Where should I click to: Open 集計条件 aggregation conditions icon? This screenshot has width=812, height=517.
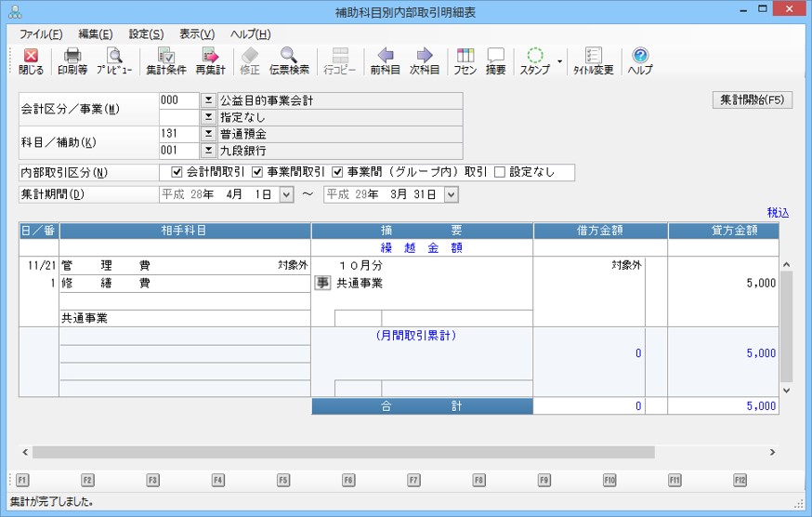click(165, 61)
